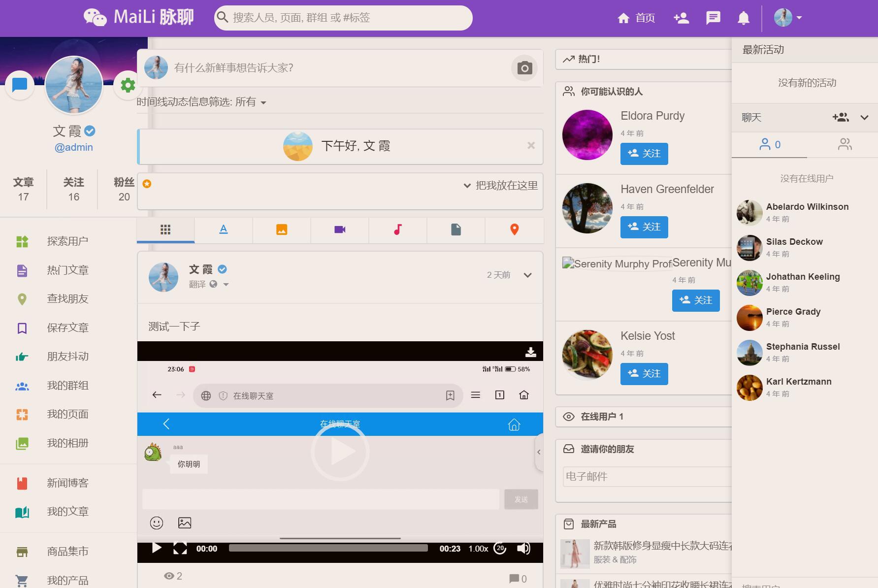The image size is (878, 588).
Task: Download the video using the download icon
Action: coord(531,352)
